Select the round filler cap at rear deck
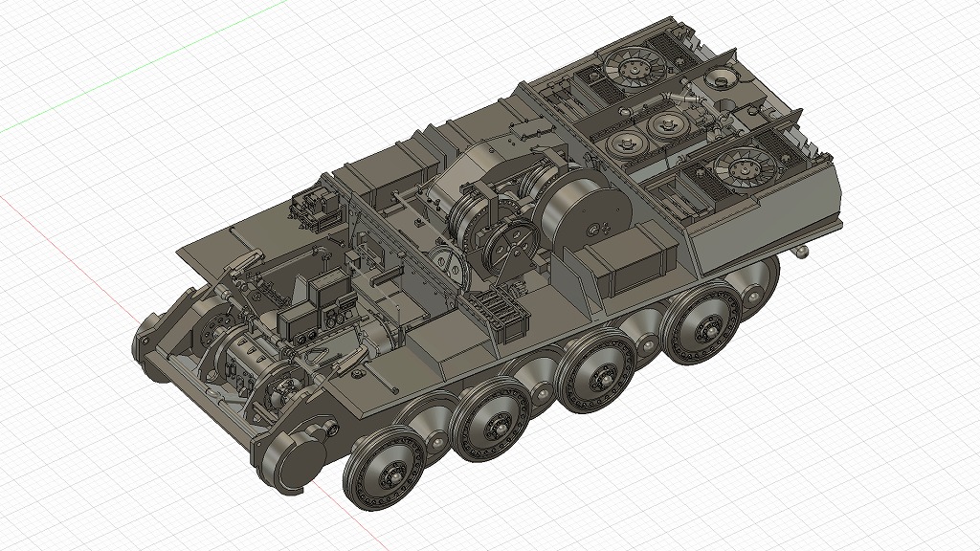 722,78
